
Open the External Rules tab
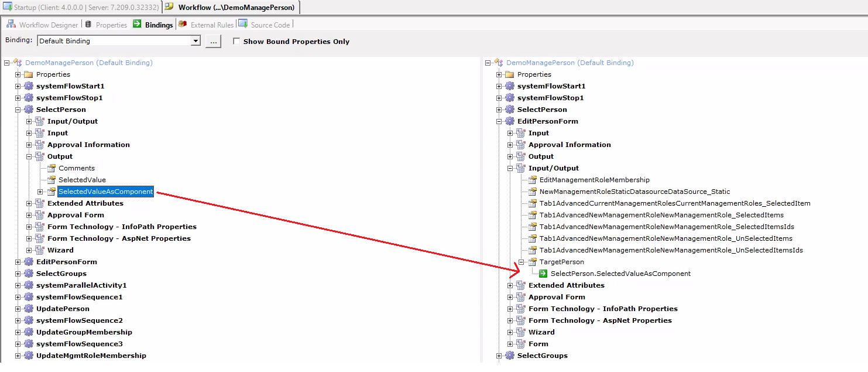(207, 25)
